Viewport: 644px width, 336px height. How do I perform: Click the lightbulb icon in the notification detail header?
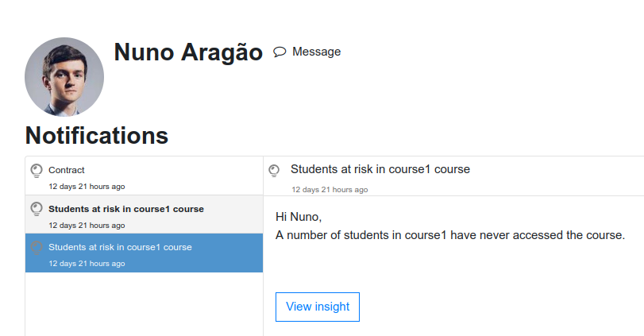(274, 171)
